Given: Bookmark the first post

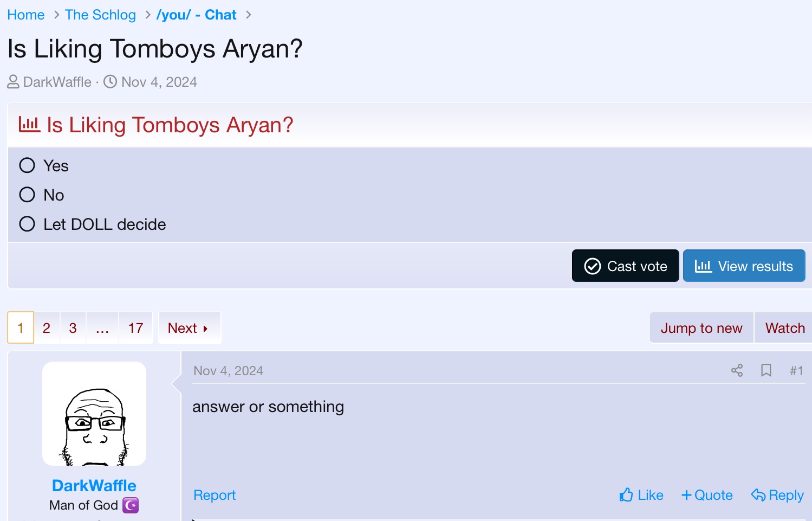Looking at the screenshot, I should coord(766,370).
